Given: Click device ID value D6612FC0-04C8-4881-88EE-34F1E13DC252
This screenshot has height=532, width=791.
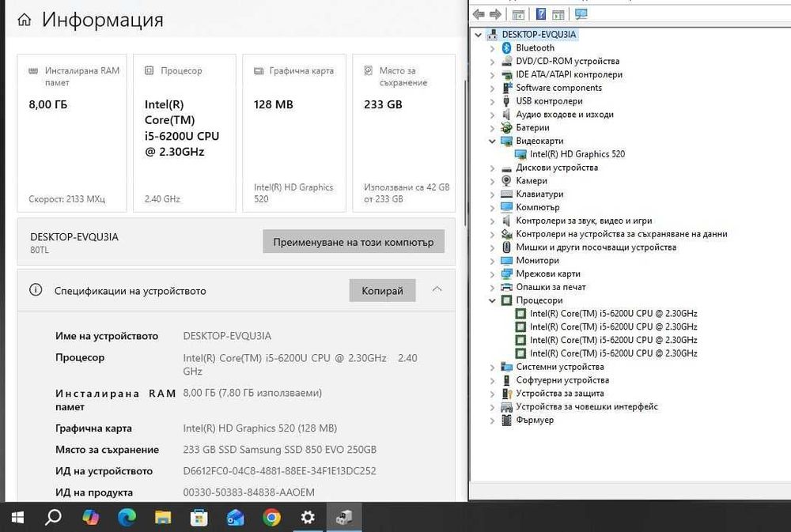Looking at the screenshot, I should [279, 471].
